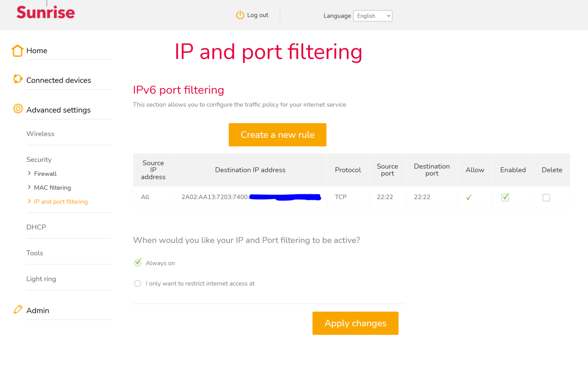Viewport: 588px width, 379px height.
Task: Click the Home house icon
Action: tap(17, 51)
